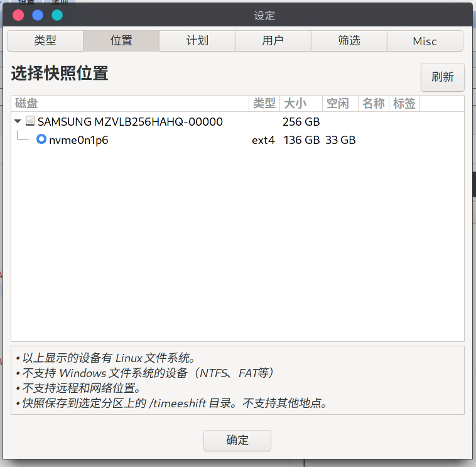476x467 pixels.
Task: Switch to the 类型 tab
Action: pyautogui.click(x=45, y=41)
